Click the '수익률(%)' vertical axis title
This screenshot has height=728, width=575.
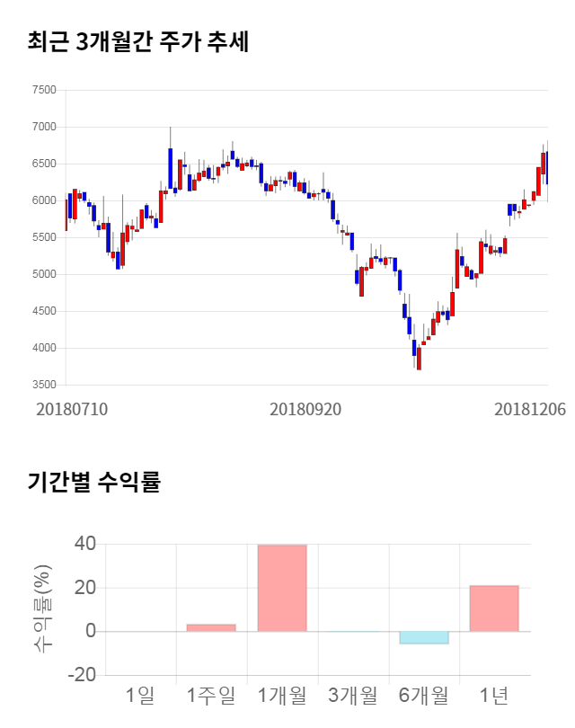point(43,608)
